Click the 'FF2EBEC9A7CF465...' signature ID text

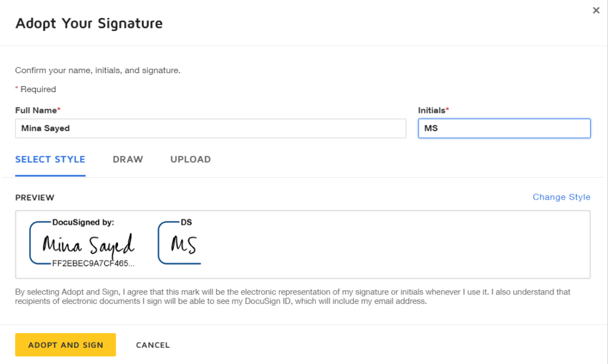93,264
